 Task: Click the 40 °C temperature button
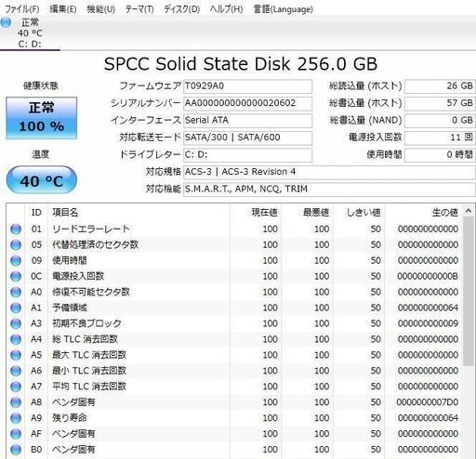42,180
